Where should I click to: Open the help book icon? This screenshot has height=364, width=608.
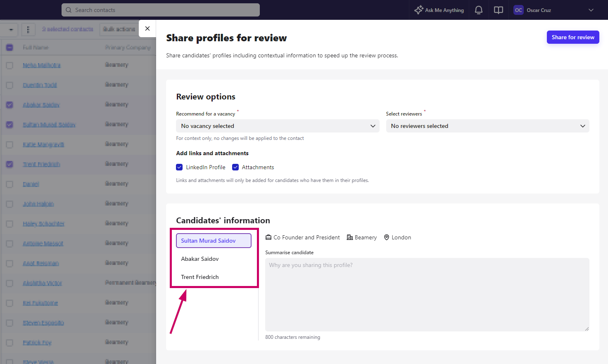[499, 10]
